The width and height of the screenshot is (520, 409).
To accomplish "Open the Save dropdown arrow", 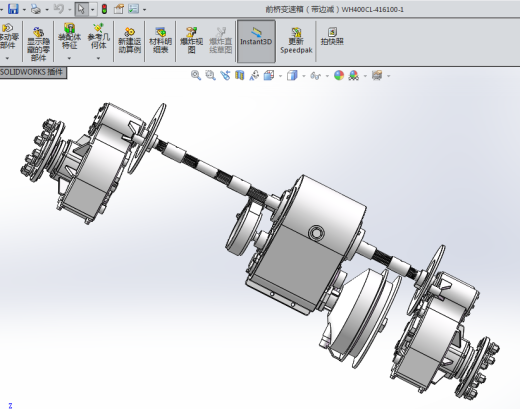I will [24, 10].
